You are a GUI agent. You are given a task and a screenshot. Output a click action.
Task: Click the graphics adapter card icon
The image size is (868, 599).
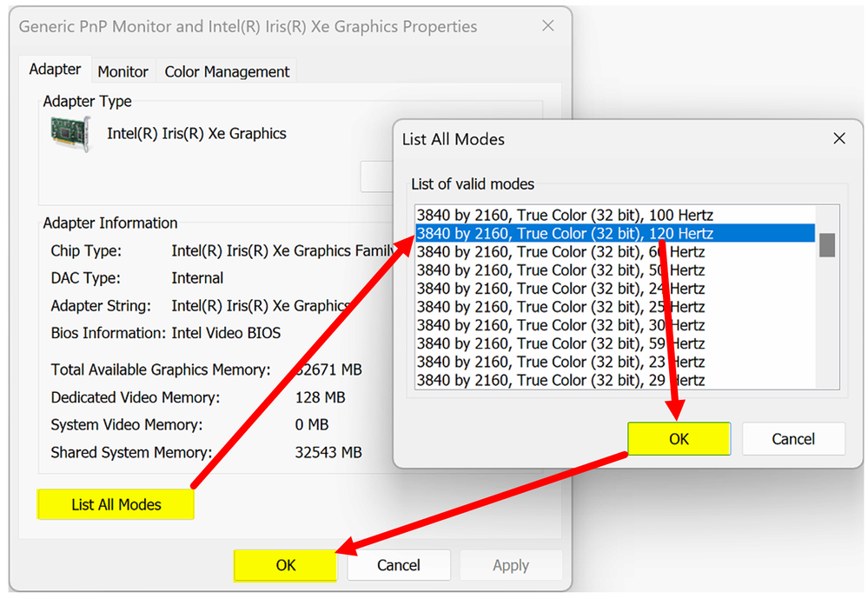(70, 134)
